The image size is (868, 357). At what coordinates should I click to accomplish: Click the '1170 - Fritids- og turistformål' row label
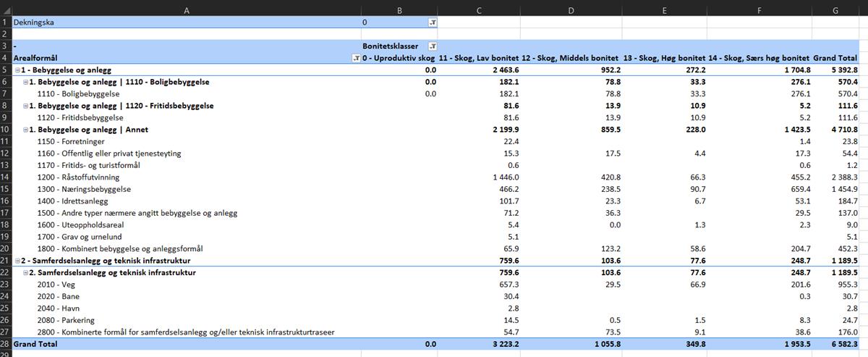point(88,165)
